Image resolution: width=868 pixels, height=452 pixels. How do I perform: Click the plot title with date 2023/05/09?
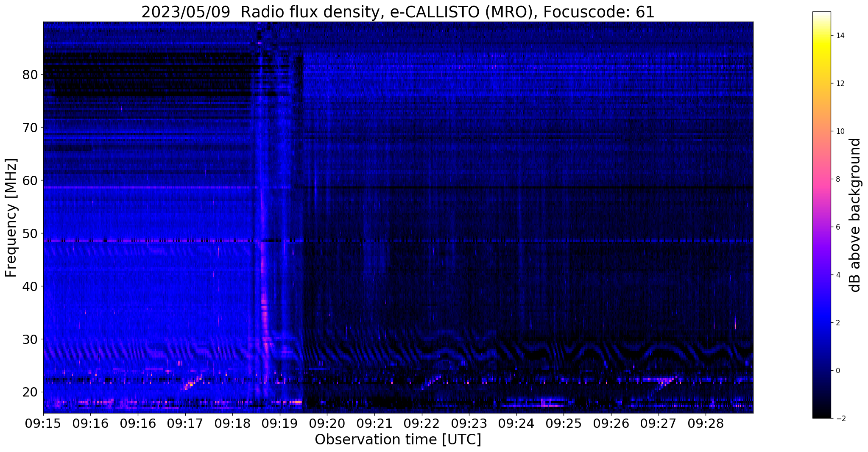coord(398,12)
